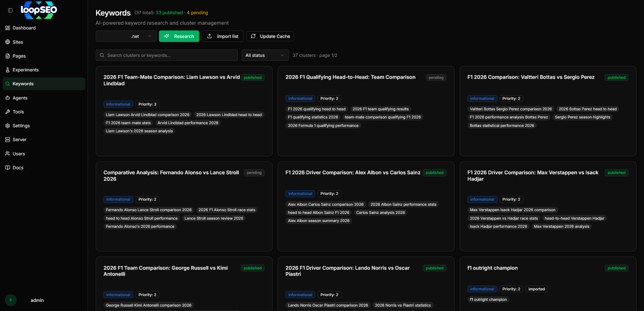Click the Dashboard grid icon
The width and height of the screenshot is (644, 311).
(8, 28)
